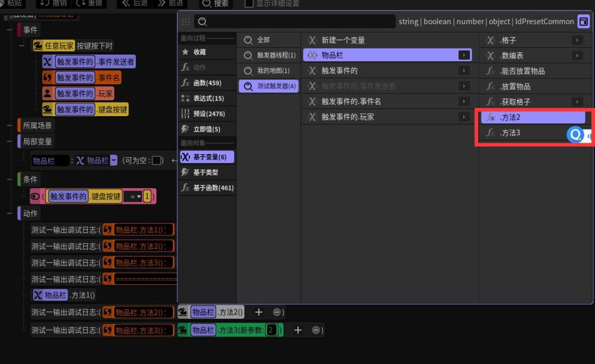This screenshot has width=595, height=364.
Task: Select 表达式(15) category
Action: point(207,98)
